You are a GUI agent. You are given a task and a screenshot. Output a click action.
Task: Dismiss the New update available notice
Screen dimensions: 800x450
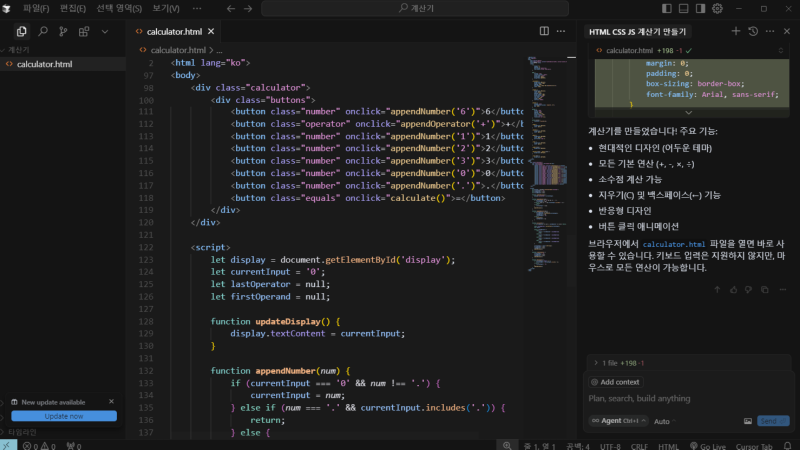(x=111, y=402)
